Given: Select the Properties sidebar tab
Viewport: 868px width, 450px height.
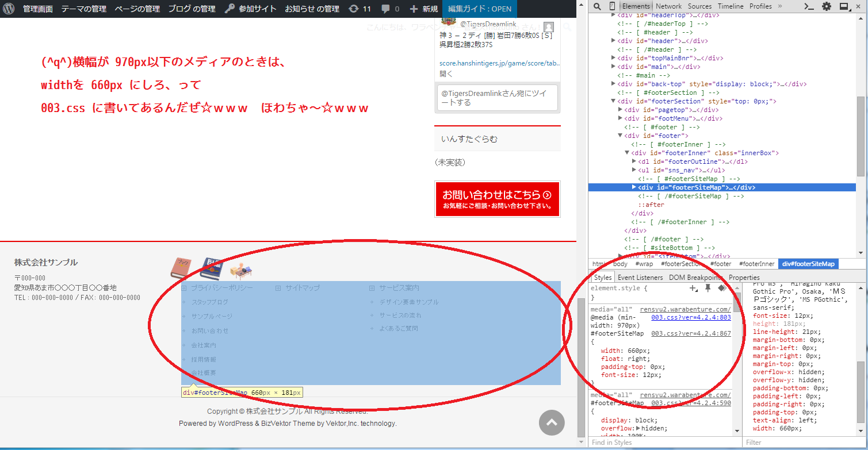Looking at the screenshot, I should [x=744, y=278].
